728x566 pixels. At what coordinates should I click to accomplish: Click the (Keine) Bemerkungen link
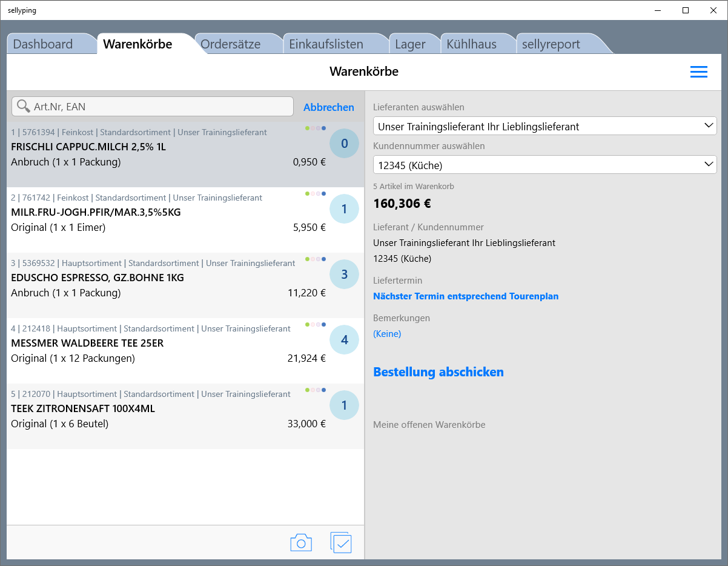click(x=387, y=334)
